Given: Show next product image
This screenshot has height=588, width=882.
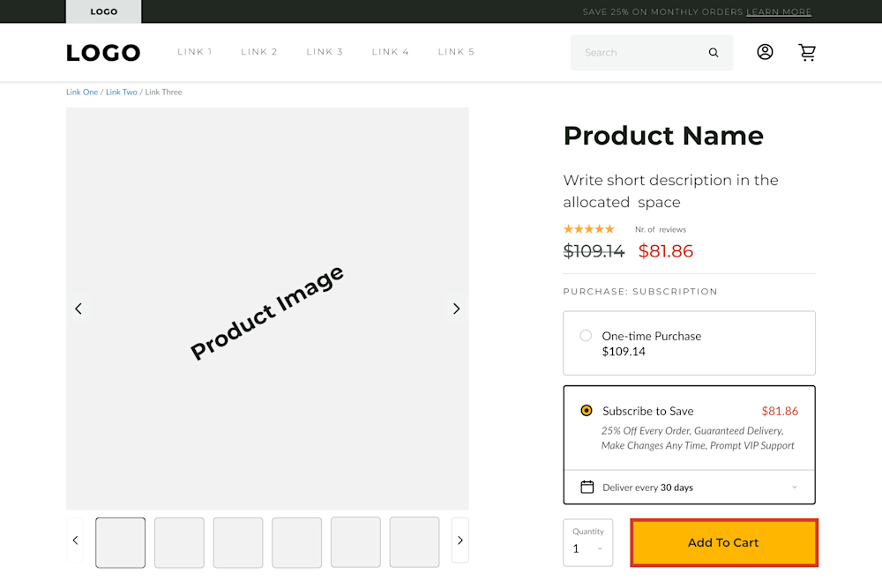Looking at the screenshot, I should [x=456, y=309].
